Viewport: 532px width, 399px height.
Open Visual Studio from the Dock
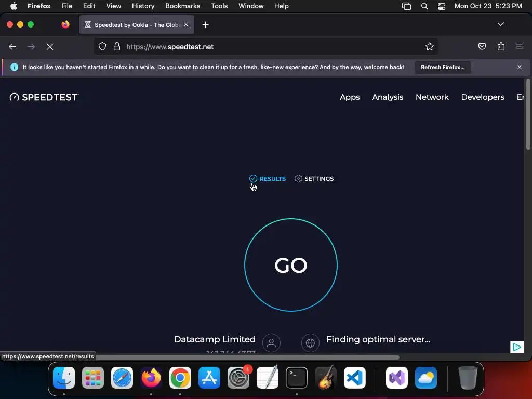click(397, 378)
